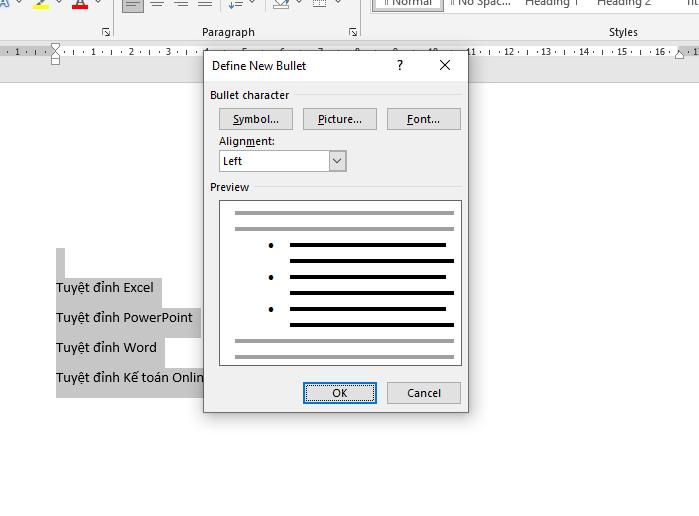Image resolution: width=699 pixels, height=516 pixels.
Task: Open the Paragraph settings dialog launcher
Action: (353, 32)
